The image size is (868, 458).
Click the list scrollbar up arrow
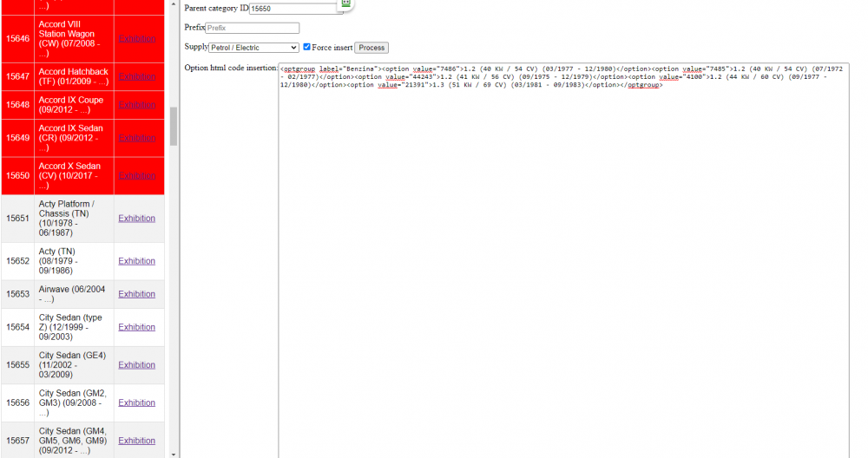(174, 3)
